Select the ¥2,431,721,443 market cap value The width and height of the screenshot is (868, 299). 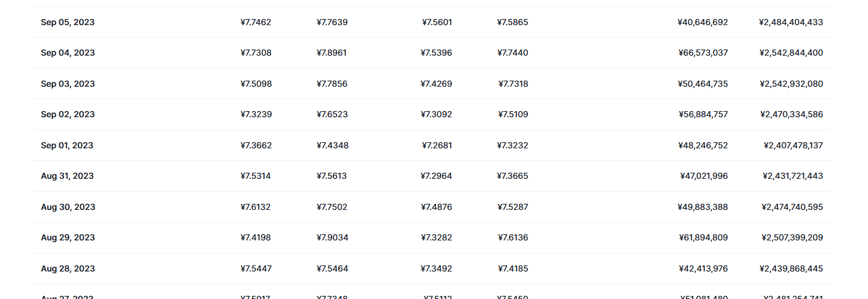click(x=793, y=176)
